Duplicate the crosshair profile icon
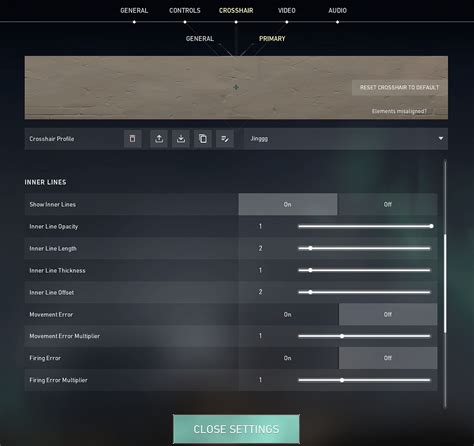The width and height of the screenshot is (474, 446). [203, 139]
